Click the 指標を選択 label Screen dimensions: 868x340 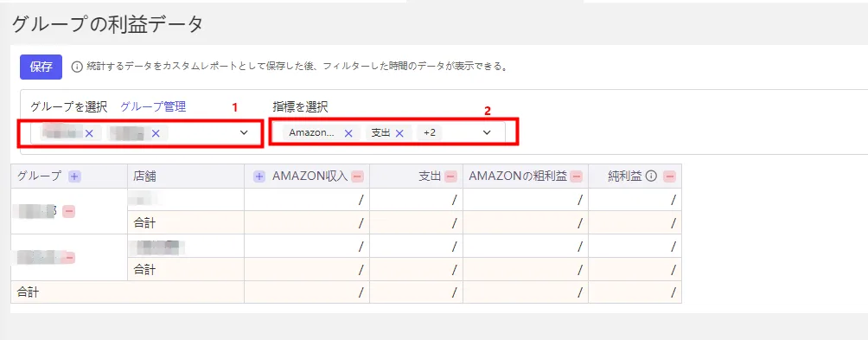(x=301, y=107)
